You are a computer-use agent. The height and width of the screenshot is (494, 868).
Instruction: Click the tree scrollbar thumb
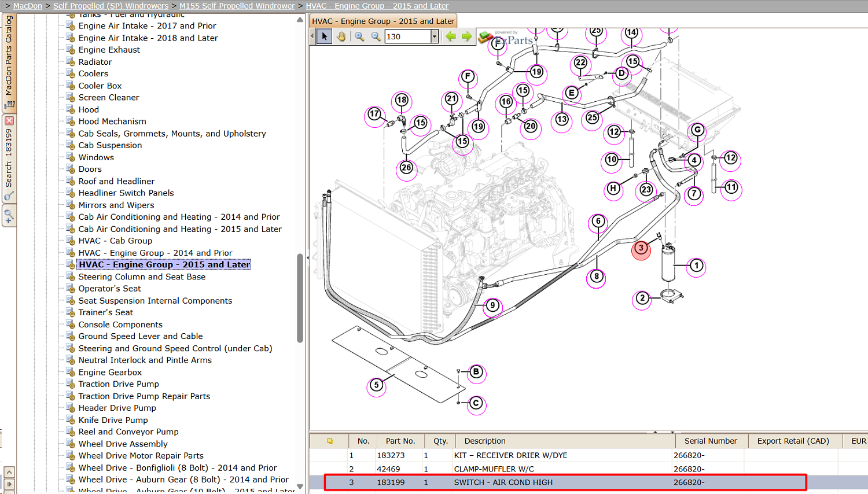[300, 298]
